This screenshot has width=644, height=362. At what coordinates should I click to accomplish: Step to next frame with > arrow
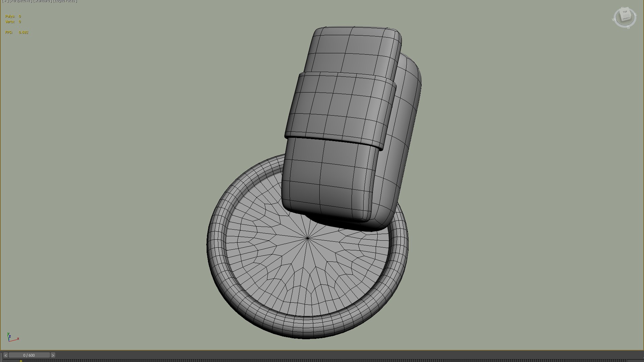(53, 355)
